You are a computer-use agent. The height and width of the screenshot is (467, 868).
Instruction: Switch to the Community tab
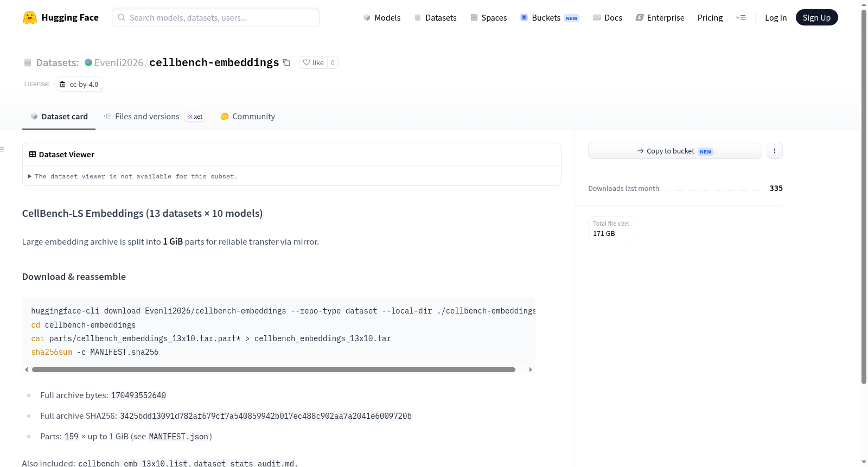(x=247, y=116)
